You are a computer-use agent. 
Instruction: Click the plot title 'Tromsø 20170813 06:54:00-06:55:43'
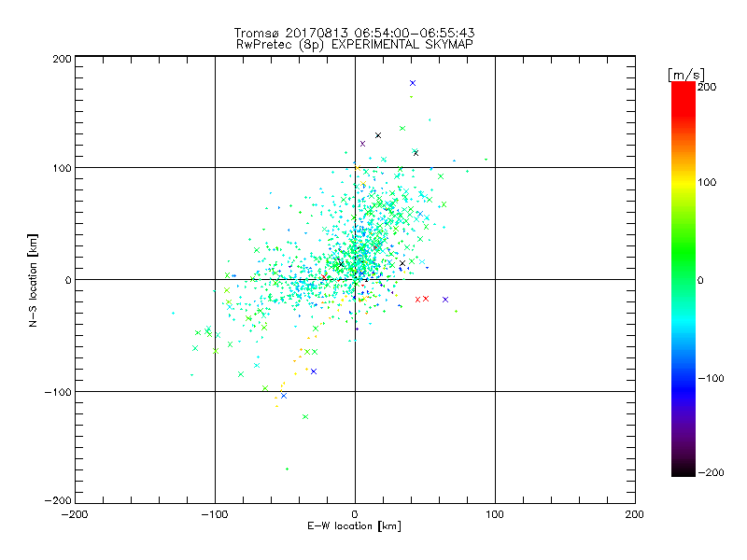click(354, 33)
